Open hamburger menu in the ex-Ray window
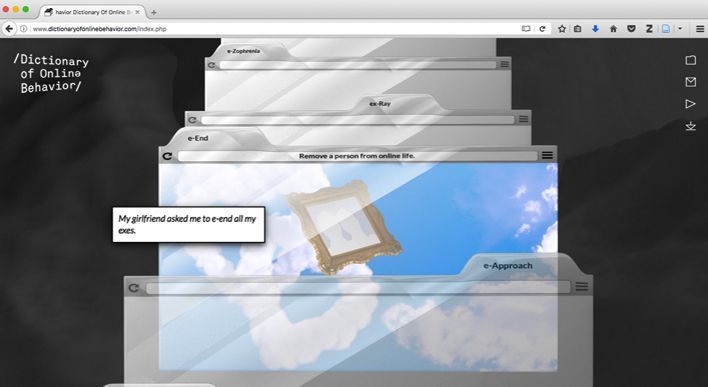Viewport: 708px width, 387px height. (x=523, y=119)
